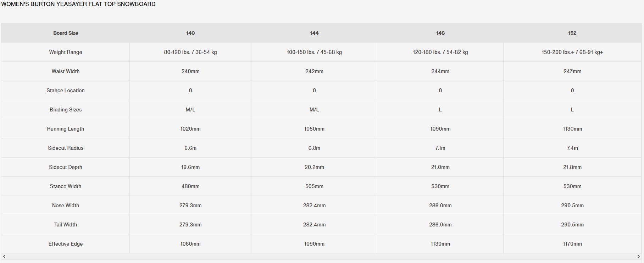Select the Waist Width row label
644x263 pixels.
click(66, 71)
